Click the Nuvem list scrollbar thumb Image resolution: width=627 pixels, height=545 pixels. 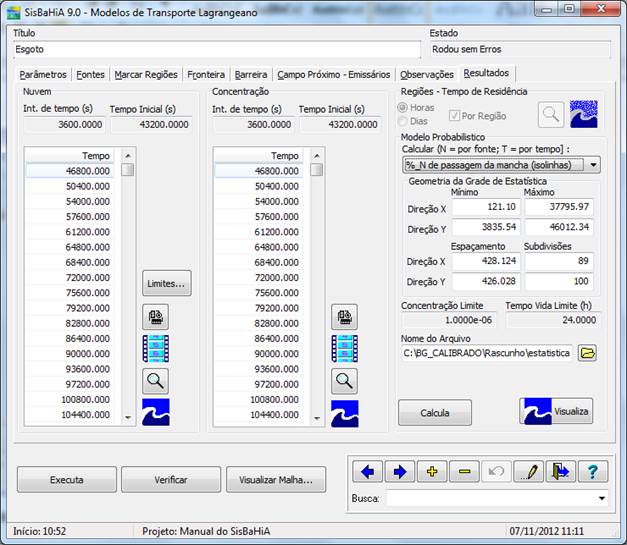pyautogui.click(x=128, y=170)
